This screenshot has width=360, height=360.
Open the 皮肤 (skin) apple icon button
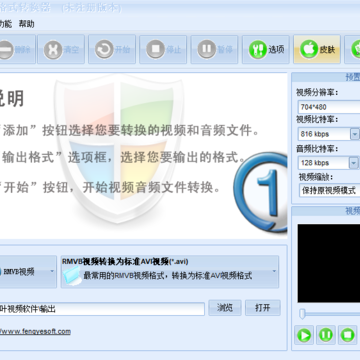point(317,49)
